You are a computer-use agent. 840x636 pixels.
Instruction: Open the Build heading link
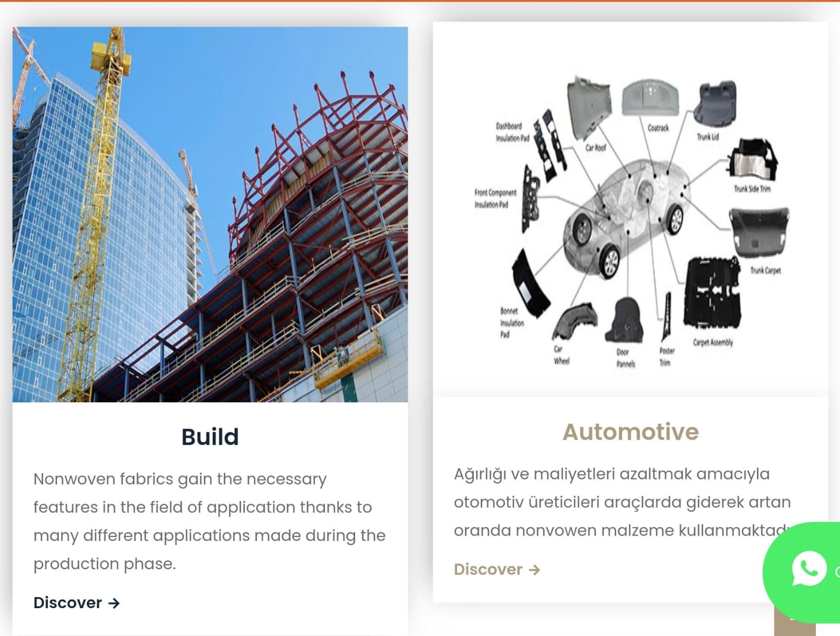pos(210,437)
